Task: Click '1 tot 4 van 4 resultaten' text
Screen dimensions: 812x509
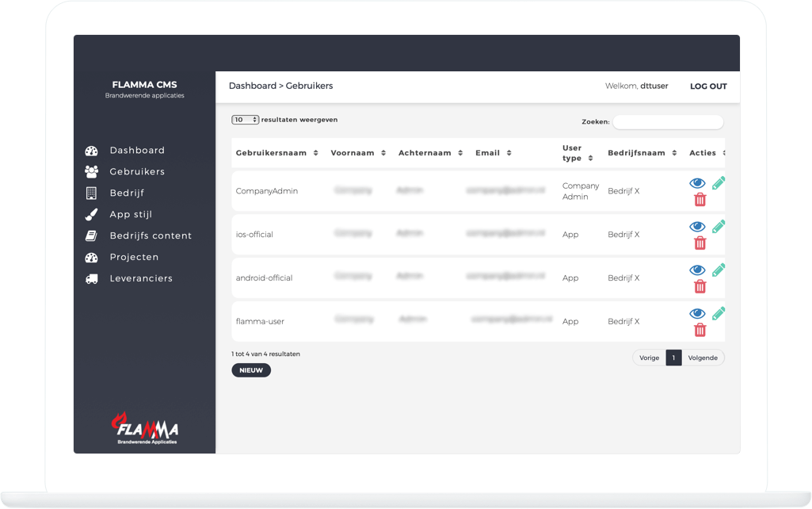Action: (x=265, y=354)
